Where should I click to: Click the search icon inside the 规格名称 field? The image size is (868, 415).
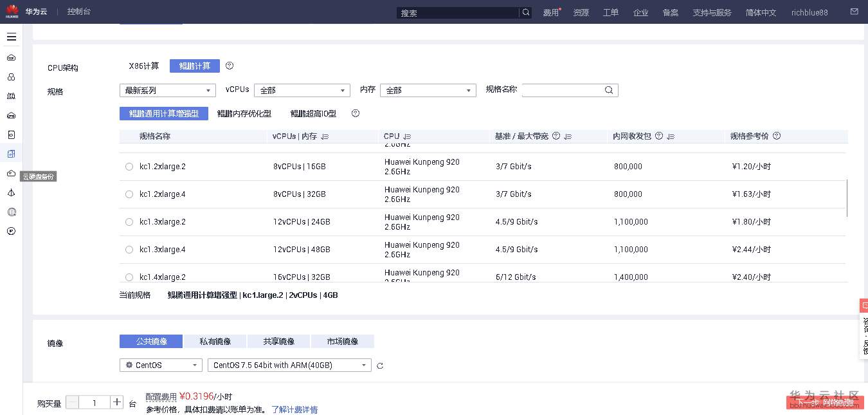click(609, 90)
